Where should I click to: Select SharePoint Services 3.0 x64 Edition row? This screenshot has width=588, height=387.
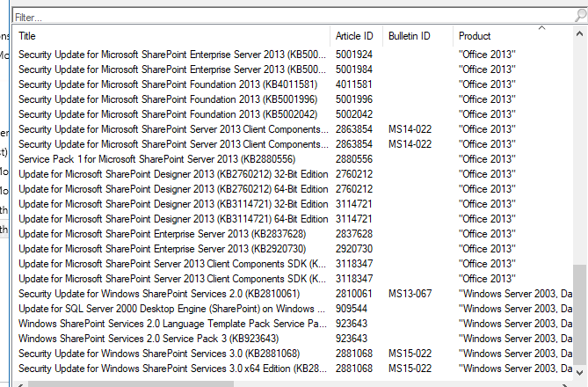tap(294, 369)
